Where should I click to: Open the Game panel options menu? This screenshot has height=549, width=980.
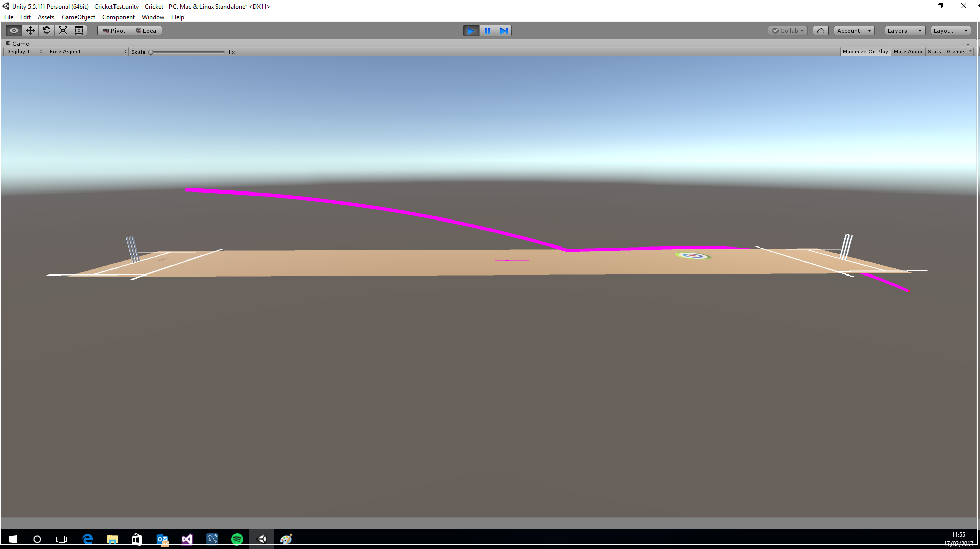971,44
